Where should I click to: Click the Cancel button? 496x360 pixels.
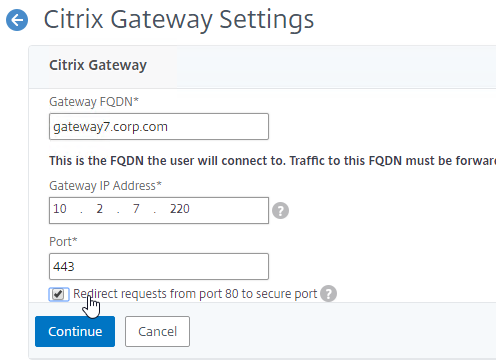click(157, 332)
